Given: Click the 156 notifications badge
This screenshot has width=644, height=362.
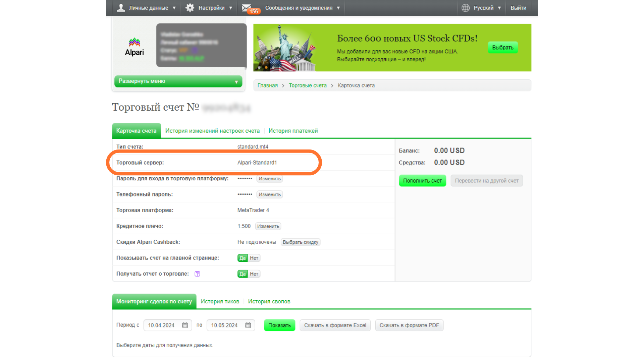Looking at the screenshot, I should [x=254, y=11].
